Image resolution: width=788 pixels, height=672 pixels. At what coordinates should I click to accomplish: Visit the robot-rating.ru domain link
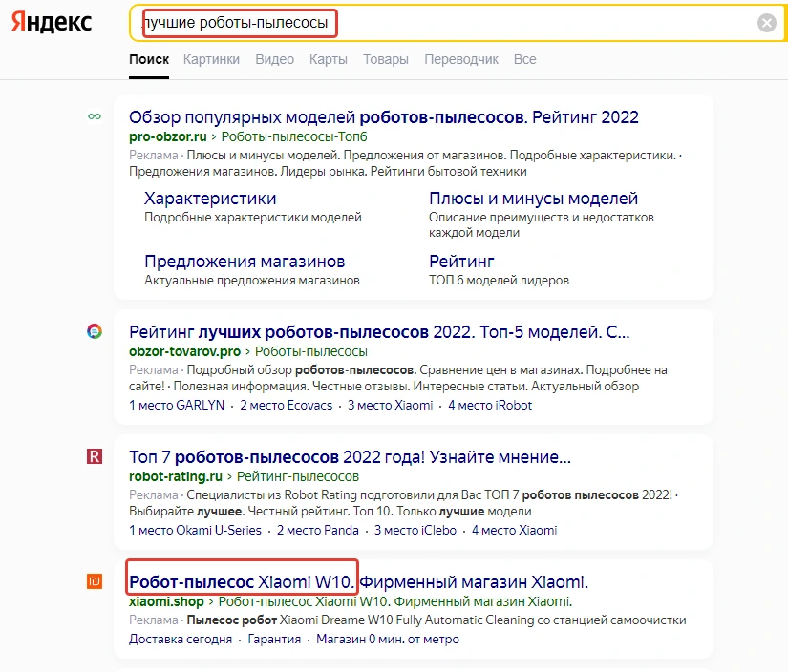coord(176,476)
